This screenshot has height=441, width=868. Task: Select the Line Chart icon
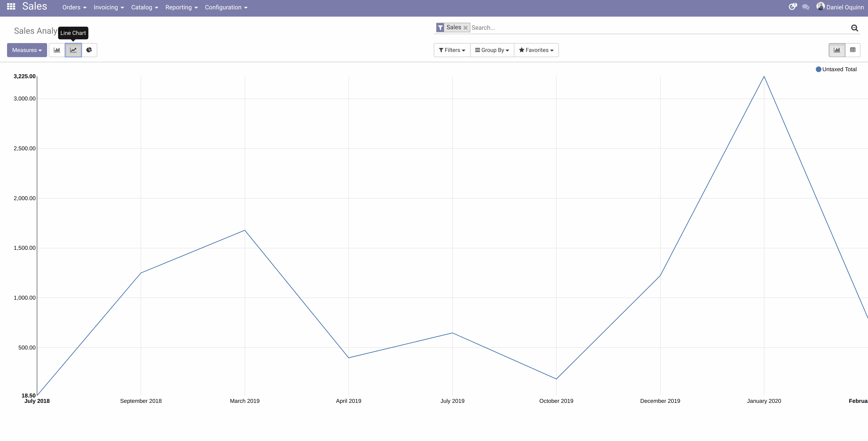73,50
